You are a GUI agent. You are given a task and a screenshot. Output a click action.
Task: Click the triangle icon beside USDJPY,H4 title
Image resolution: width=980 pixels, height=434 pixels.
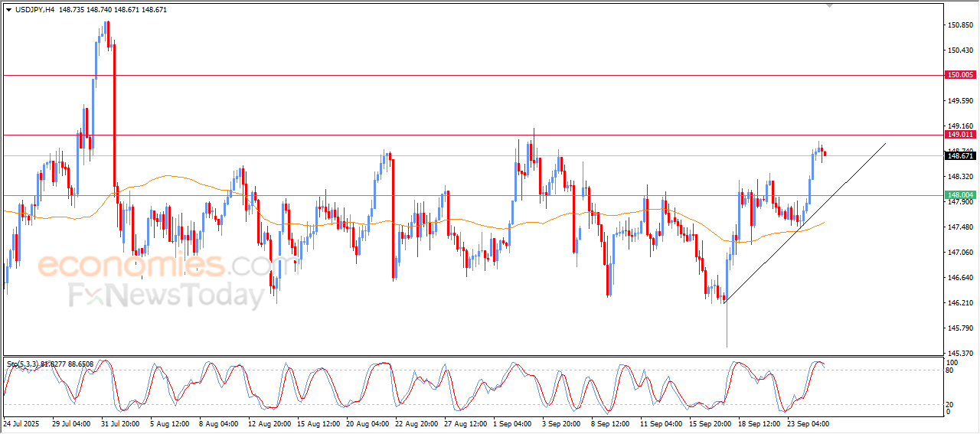(8, 9)
